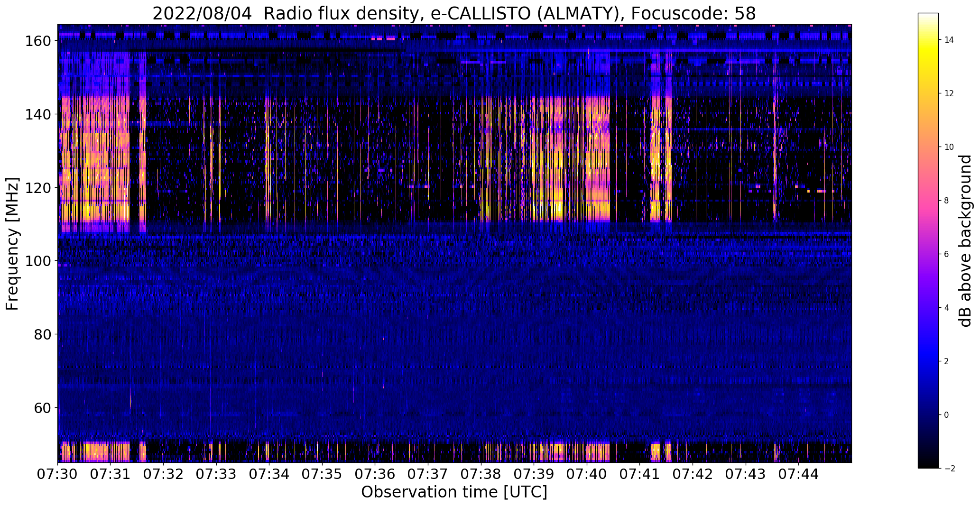Select the 07:32 time tick label
Viewport: 980px width, 506px height.
[164, 474]
